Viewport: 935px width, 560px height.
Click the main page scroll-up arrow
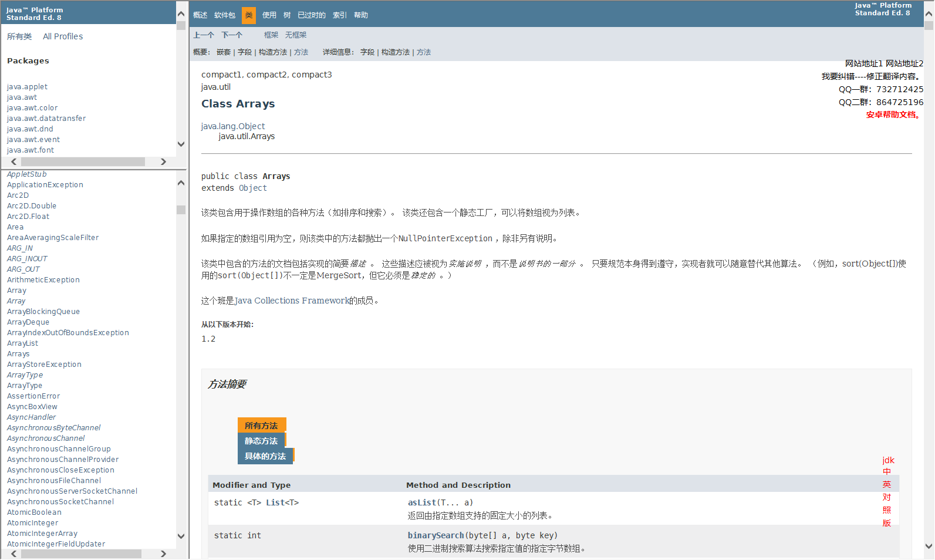pyautogui.click(x=929, y=14)
